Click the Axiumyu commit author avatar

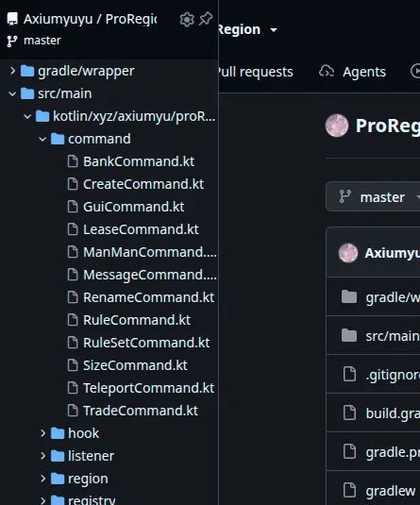click(348, 253)
